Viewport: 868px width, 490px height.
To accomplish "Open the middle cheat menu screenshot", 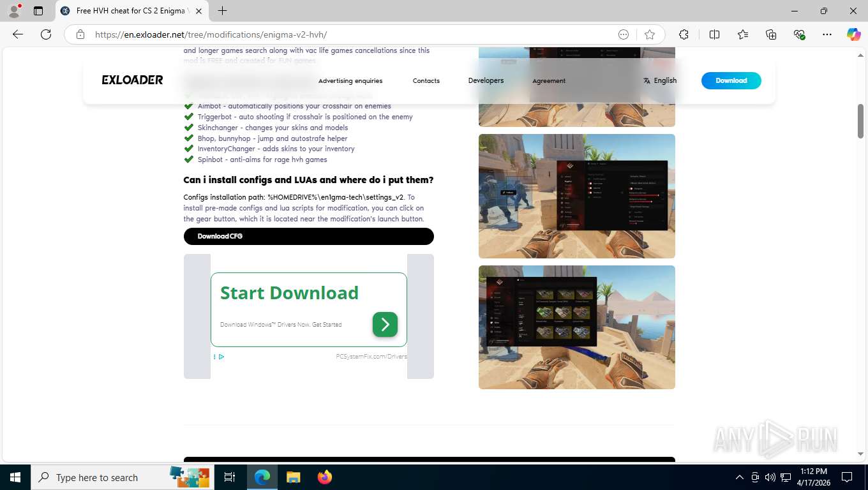I will tap(576, 196).
